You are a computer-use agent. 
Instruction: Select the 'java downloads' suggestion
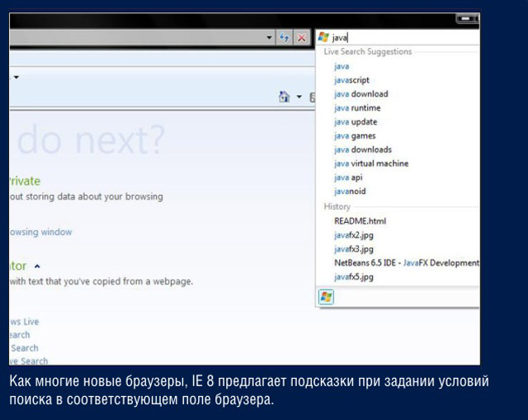pyautogui.click(x=363, y=149)
